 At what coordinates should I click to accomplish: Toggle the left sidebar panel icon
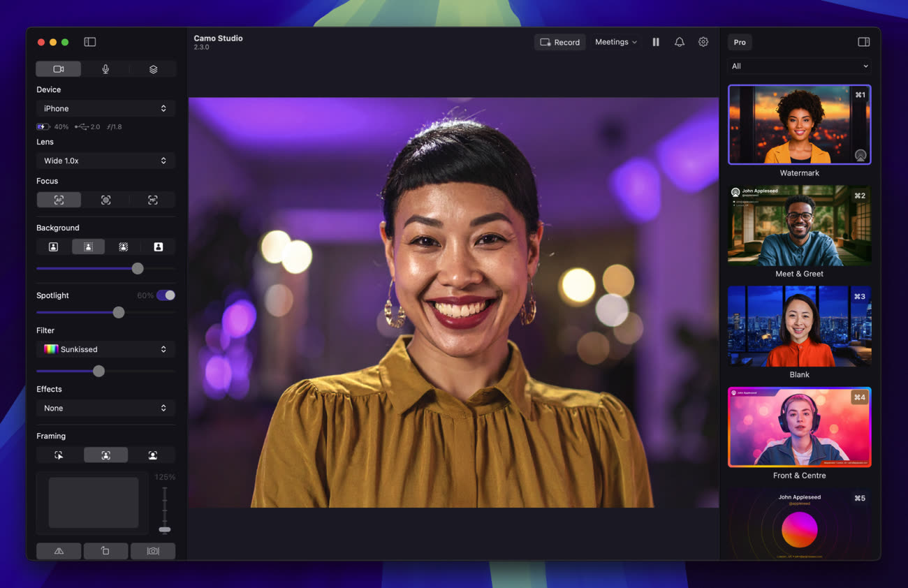click(x=90, y=42)
